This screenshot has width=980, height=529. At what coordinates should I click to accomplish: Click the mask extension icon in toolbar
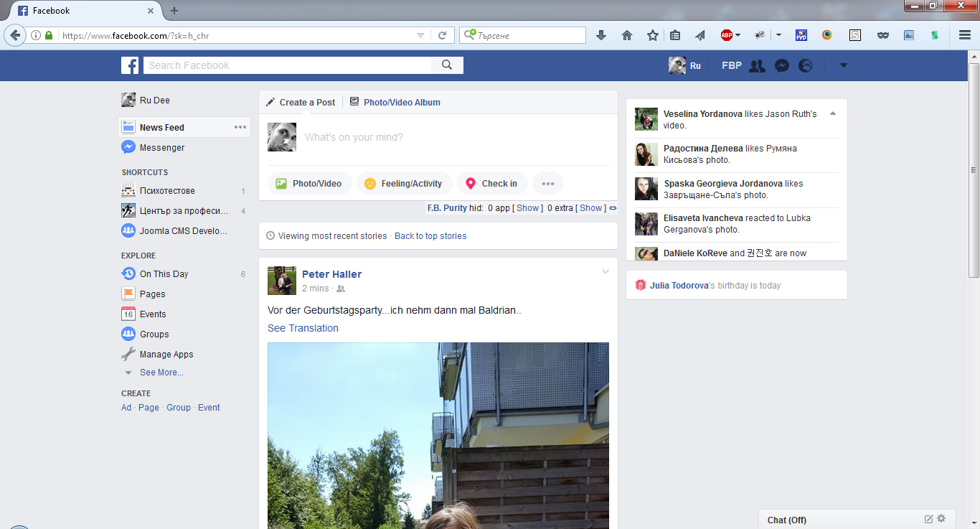(x=883, y=35)
